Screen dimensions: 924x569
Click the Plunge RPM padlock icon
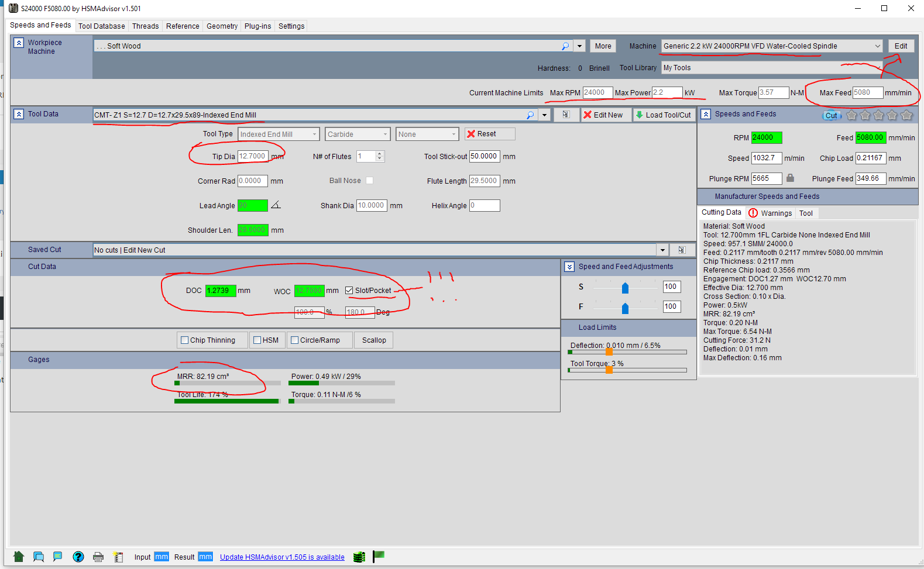pyautogui.click(x=790, y=178)
